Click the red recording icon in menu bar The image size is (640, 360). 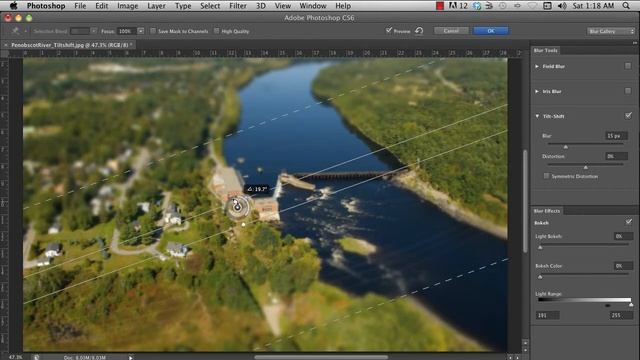point(440,6)
